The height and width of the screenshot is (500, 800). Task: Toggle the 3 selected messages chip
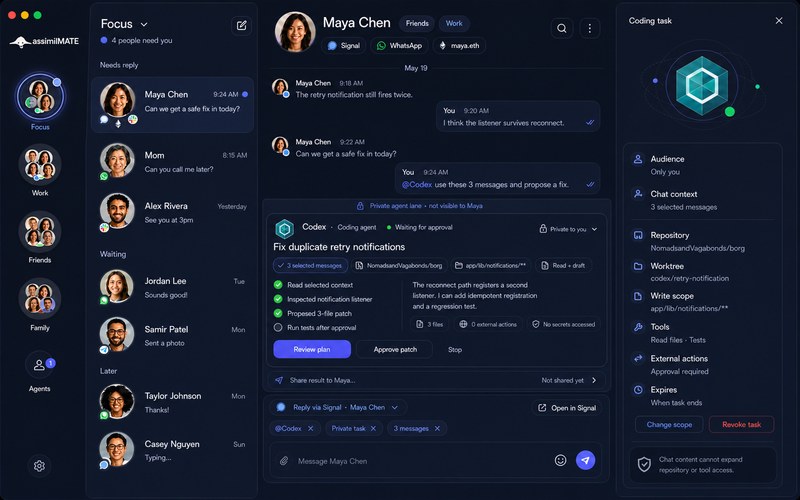(311, 265)
